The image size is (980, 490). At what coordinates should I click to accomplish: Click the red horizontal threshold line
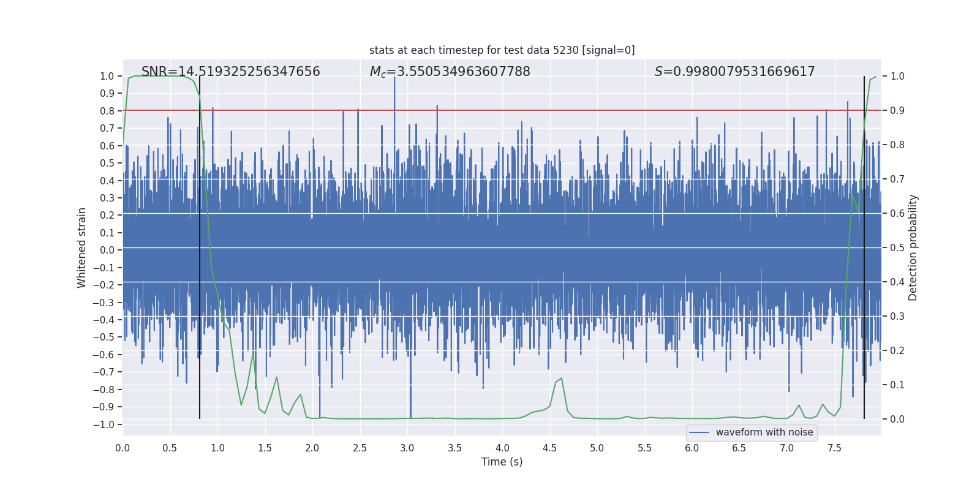pyautogui.click(x=502, y=110)
